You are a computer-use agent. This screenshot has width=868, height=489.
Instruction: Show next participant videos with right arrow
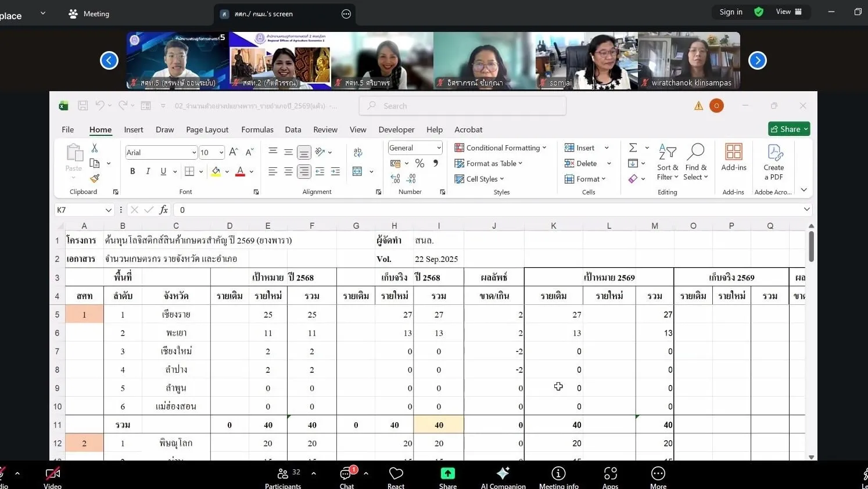[757, 60]
